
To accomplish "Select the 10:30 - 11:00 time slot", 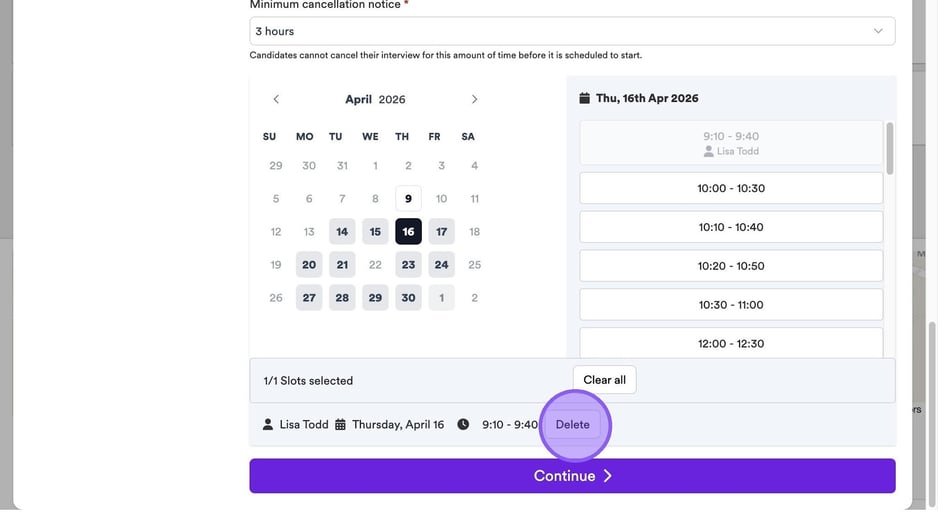I will [x=731, y=305].
